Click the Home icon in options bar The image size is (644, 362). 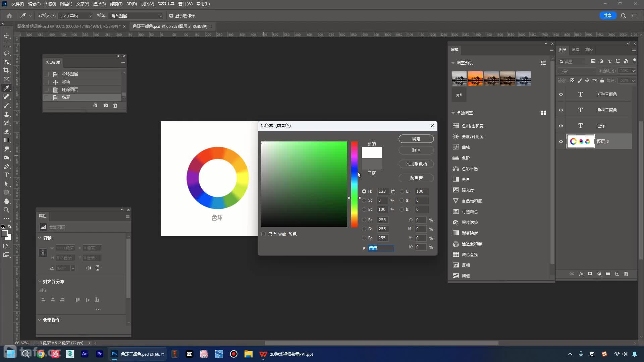tap(9, 16)
